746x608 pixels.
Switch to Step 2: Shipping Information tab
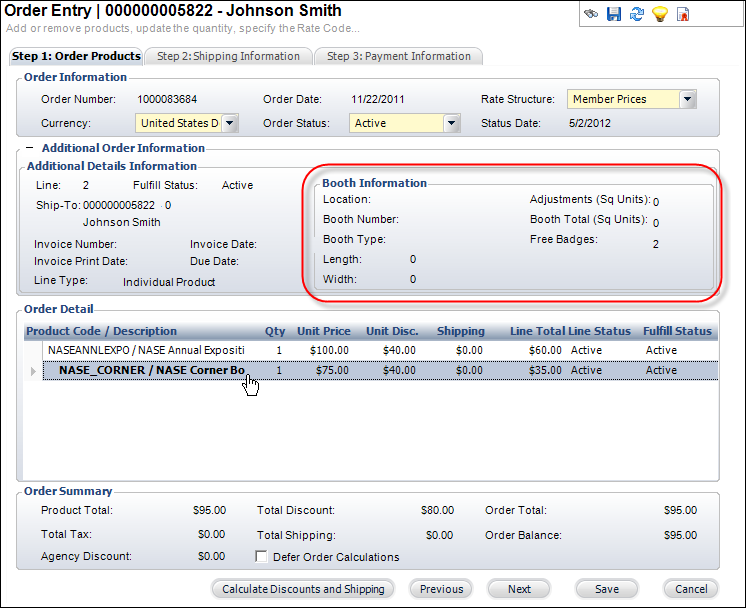click(228, 56)
